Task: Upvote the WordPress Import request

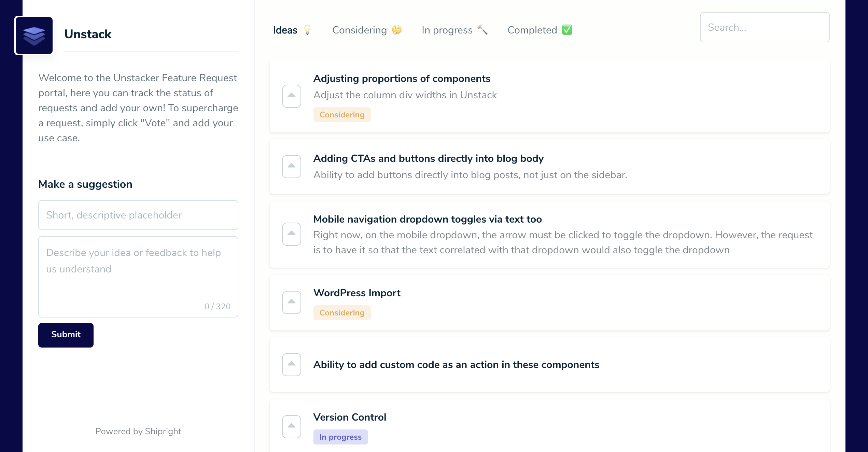Action: 291,302
